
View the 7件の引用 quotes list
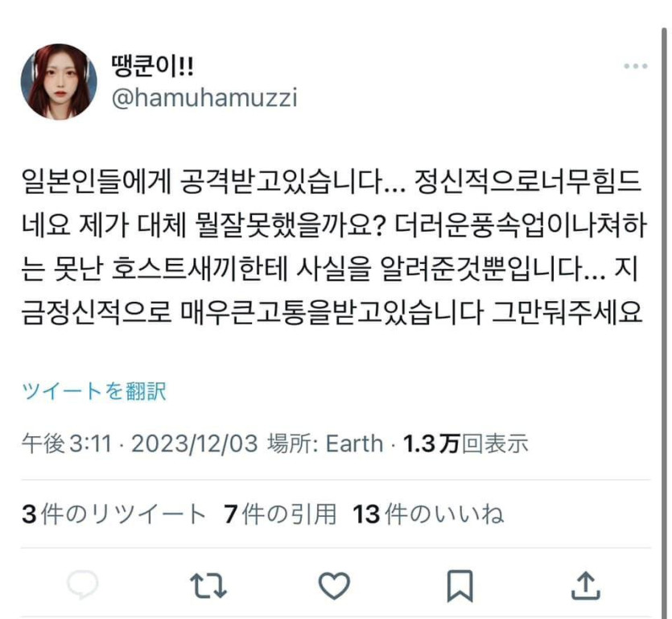tap(280, 514)
